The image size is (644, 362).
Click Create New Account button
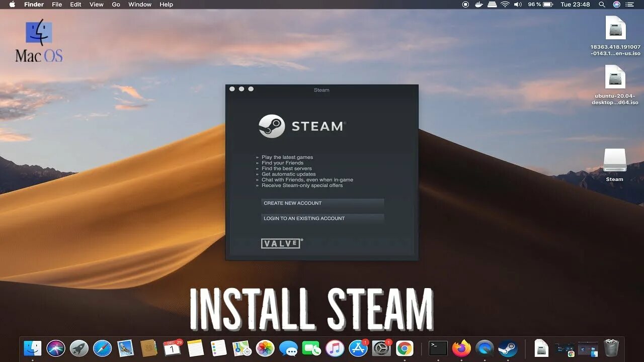pyautogui.click(x=323, y=203)
